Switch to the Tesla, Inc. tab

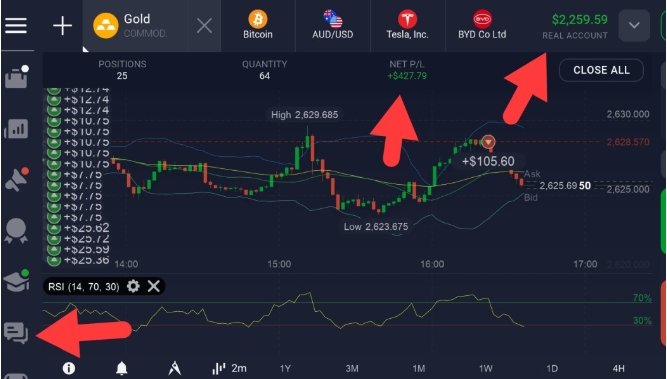tap(407, 25)
